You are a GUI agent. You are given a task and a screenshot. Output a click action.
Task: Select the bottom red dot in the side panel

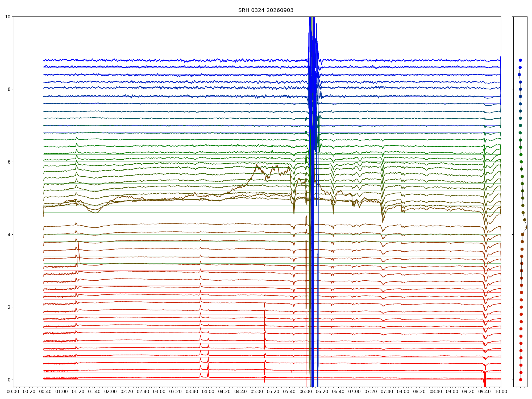click(521, 380)
